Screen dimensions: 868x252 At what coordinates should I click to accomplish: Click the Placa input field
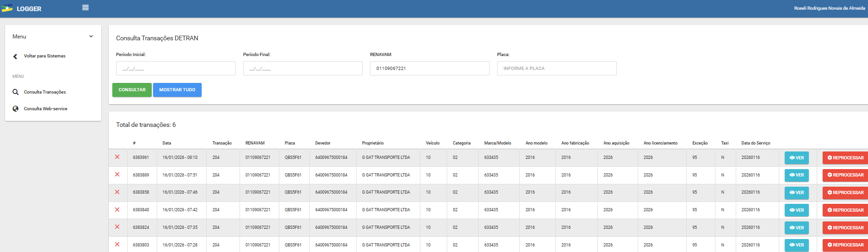pos(556,69)
